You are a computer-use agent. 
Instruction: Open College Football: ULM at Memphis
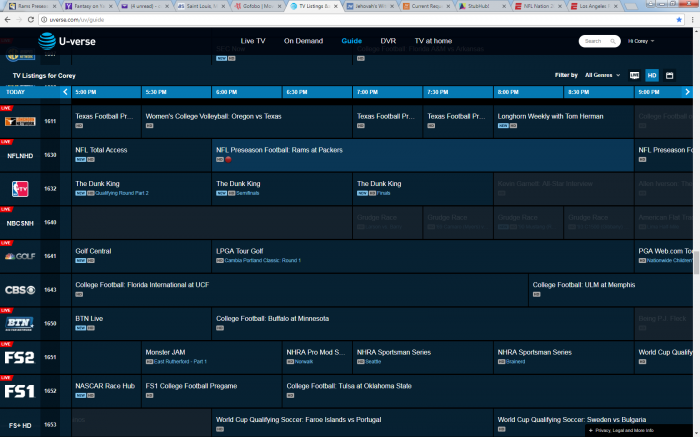tap(611, 290)
